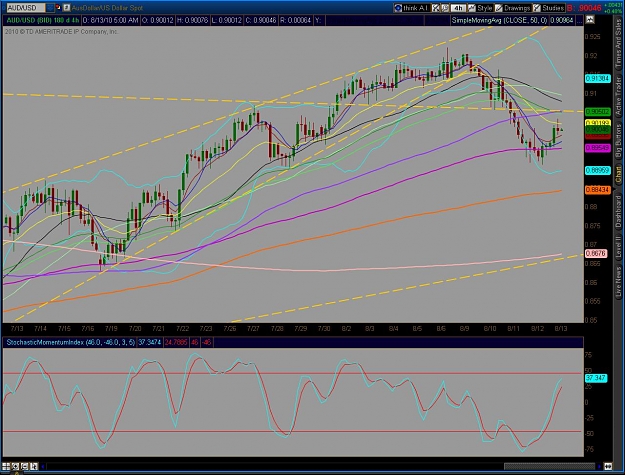The height and width of the screenshot is (475, 625).
Task: Open the Style menu
Action: pos(484,8)
